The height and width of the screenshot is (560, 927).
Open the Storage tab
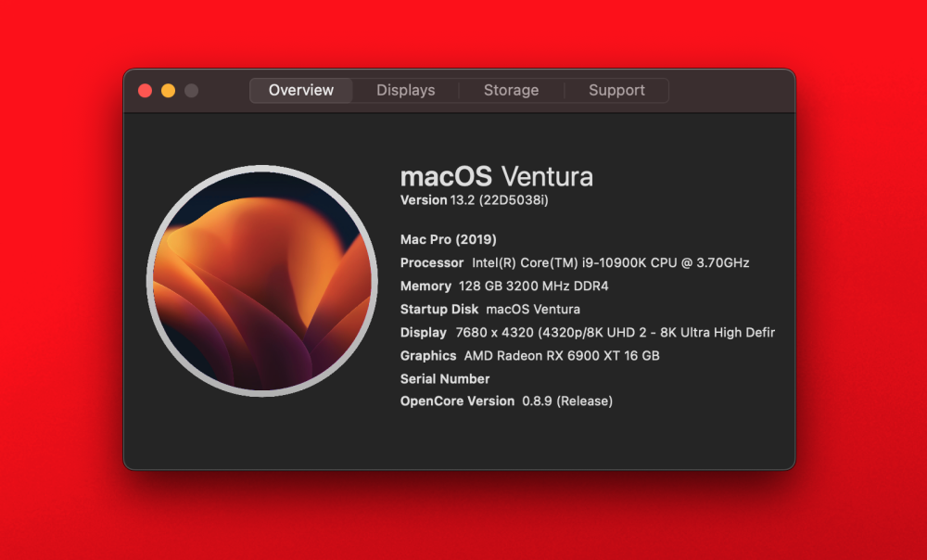pyautogui.click(x=512, y=91)
